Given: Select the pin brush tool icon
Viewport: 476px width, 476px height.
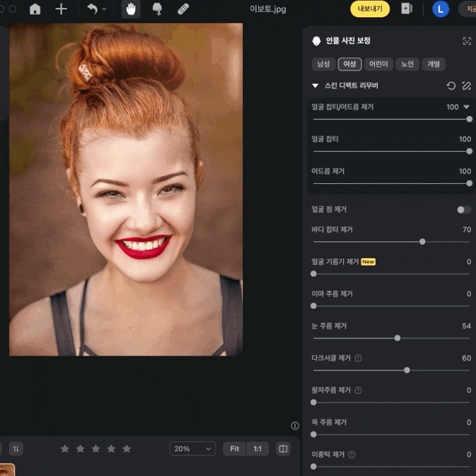Looking at the screenshot, I should pyautogui.click(x=157, y=9).
